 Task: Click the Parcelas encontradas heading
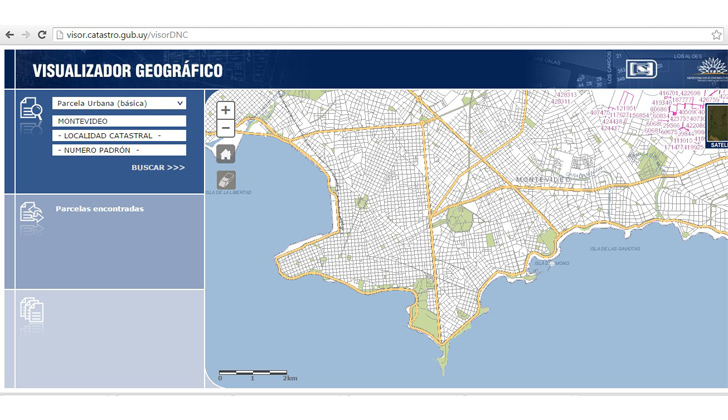(x=99, y=209)
